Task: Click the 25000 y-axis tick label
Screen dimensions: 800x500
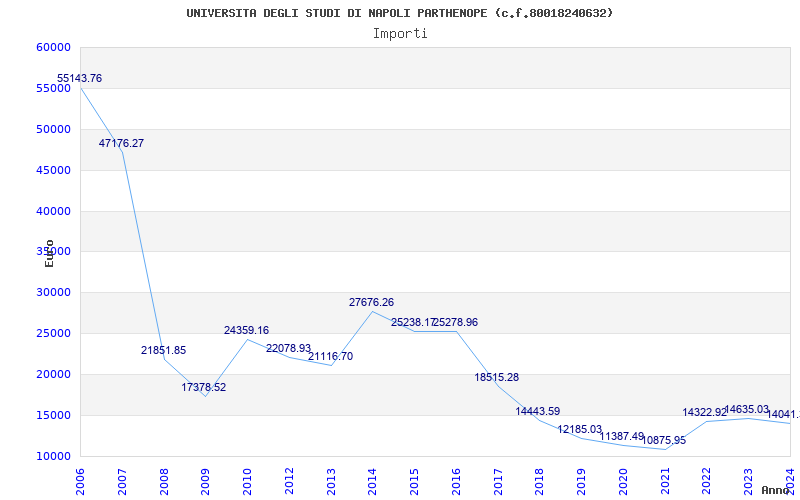Action: tap(53, 333)
